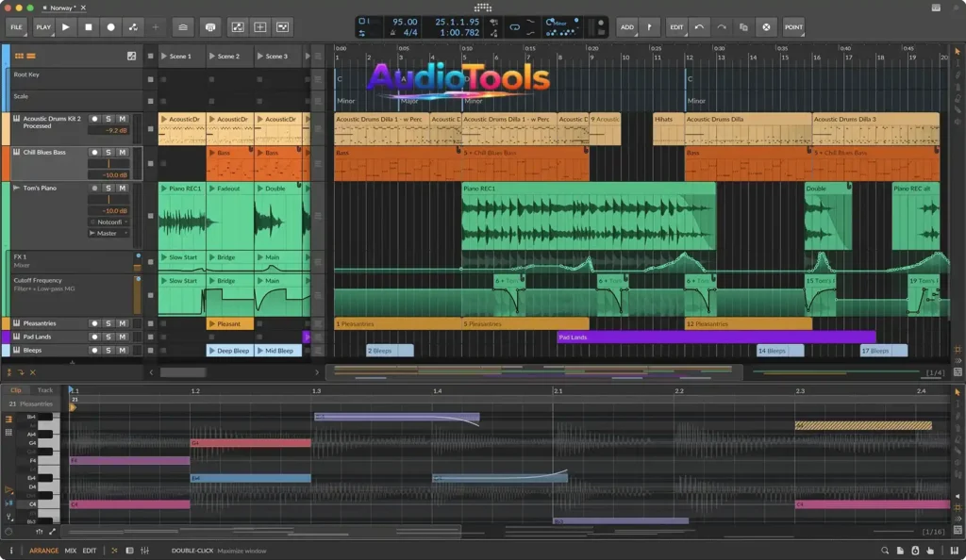Adjust the Chill Blues Bass volume slider
The height and width of the screenshot is (560, 966).
[x=108, y=163]
